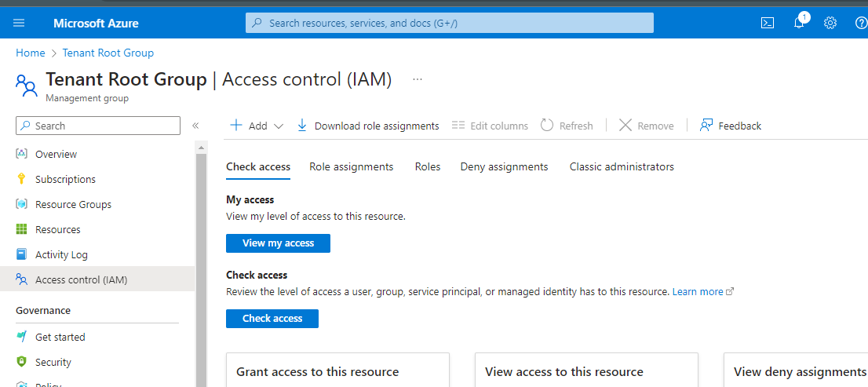The height and width of the screenshot is (387, 868).
Task: Click the Subscriptions key icon
Action: pos(22,179)
